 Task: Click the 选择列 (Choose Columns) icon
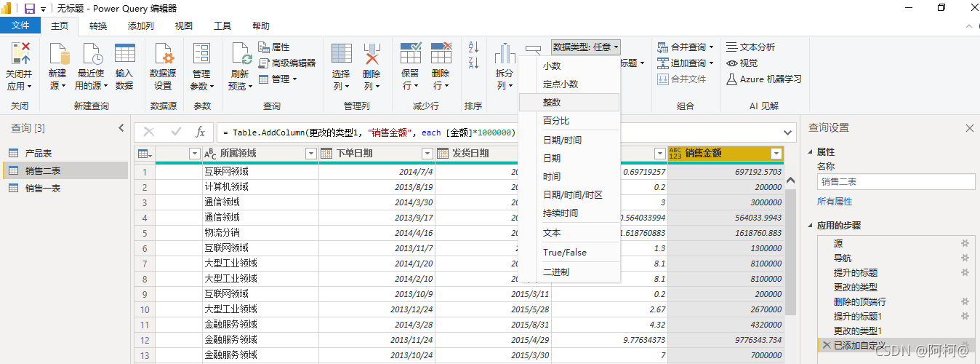pos(342,53)
